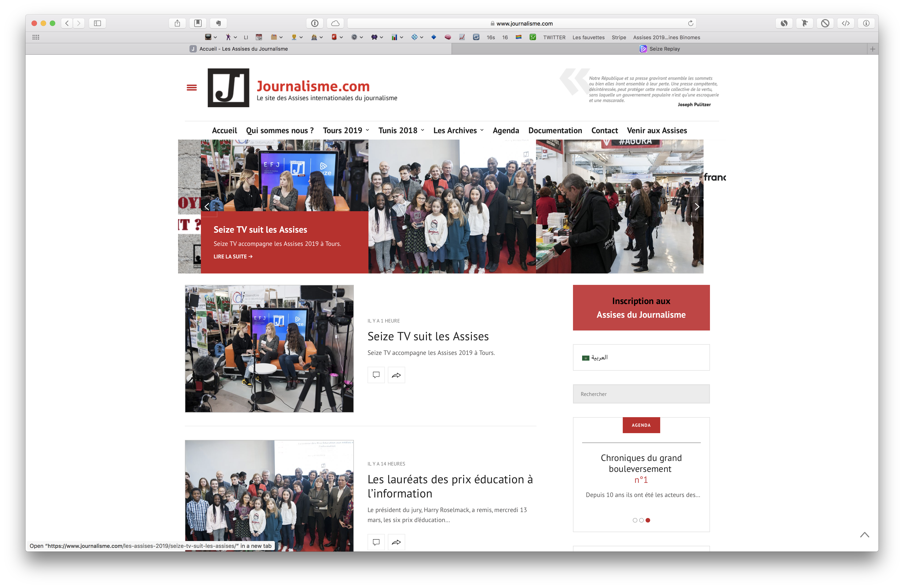This screenshot has height=588, width=904.
Task: Click the LIRE LA SUITE link
Action: pyautogui.click(x=233, y=257)
